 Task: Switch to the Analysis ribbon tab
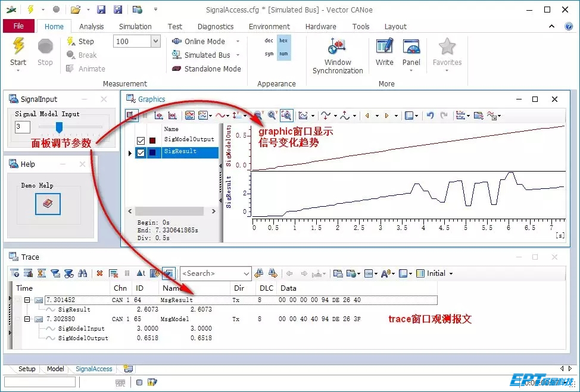click(91, 26)
